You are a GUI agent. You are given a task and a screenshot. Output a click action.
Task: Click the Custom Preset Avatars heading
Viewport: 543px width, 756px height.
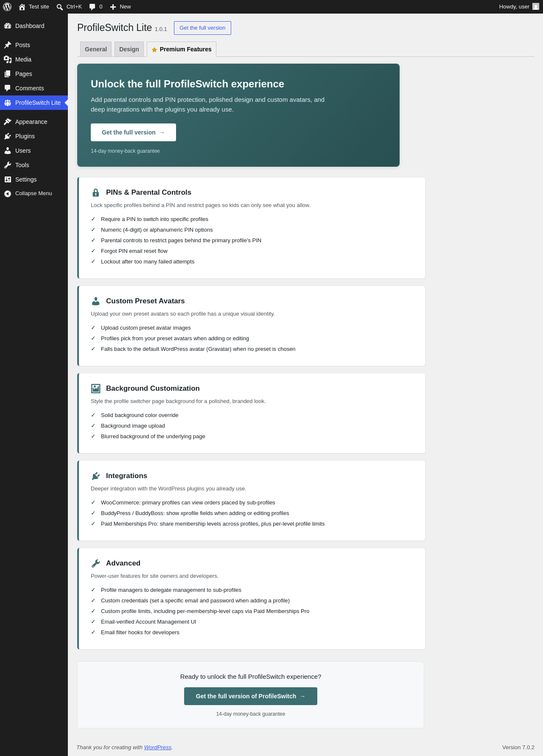click(146, 301)
